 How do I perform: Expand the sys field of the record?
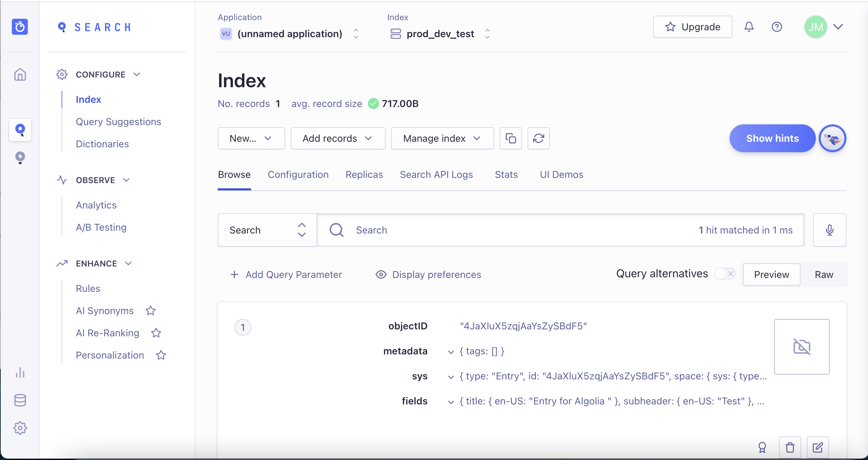pos(450,376)
